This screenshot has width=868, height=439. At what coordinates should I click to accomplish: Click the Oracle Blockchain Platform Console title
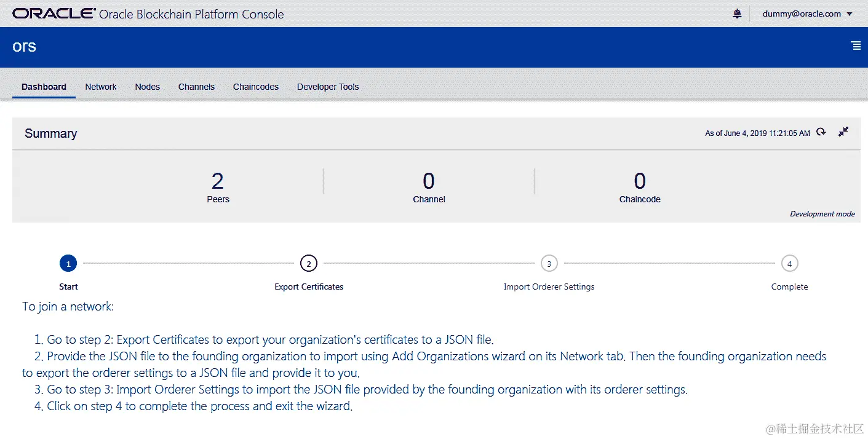191,14
